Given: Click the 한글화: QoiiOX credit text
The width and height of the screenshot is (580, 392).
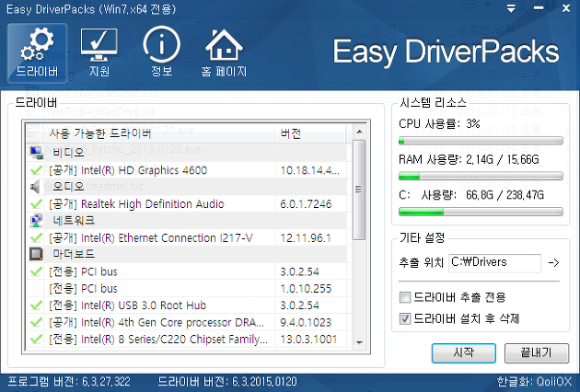Looking at the screenshot, I should coord(534,382).
